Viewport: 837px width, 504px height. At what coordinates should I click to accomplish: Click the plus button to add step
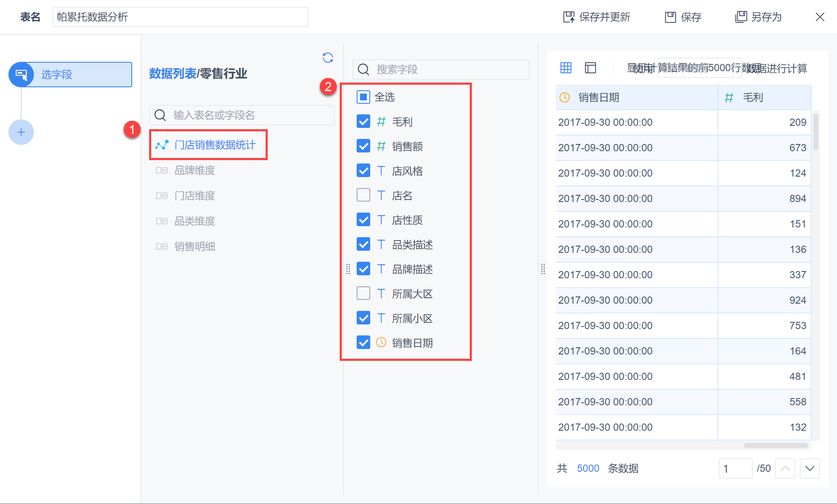pyautogui.click(x=21, y=132)
